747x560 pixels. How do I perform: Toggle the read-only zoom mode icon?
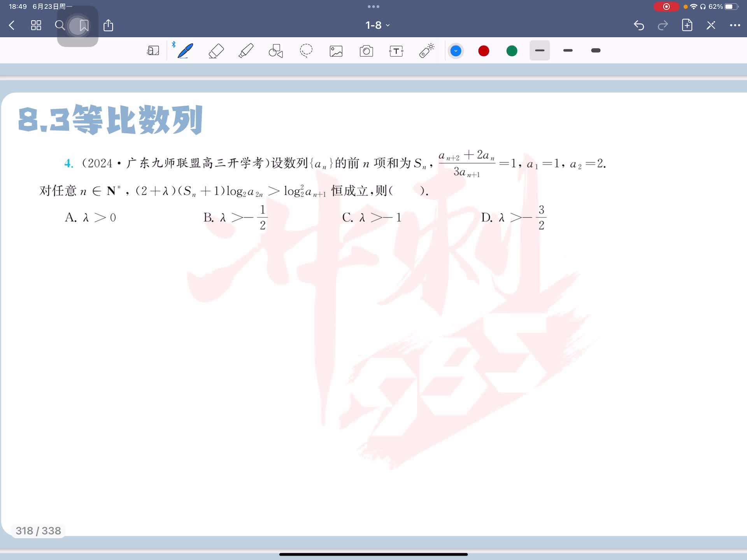point(153,51)
